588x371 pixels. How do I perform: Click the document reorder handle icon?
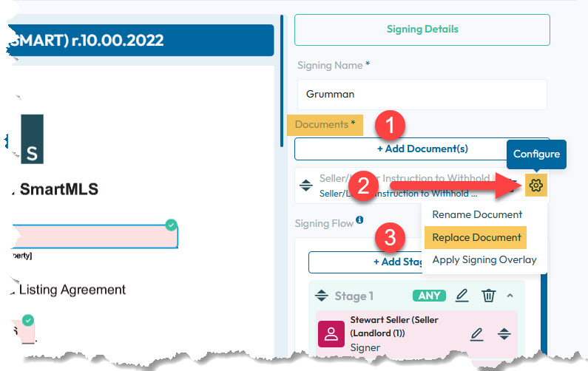click(306, 186)
